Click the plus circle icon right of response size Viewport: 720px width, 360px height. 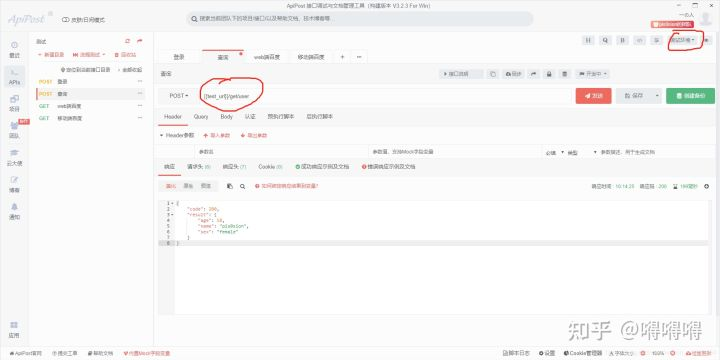(706, 186)
